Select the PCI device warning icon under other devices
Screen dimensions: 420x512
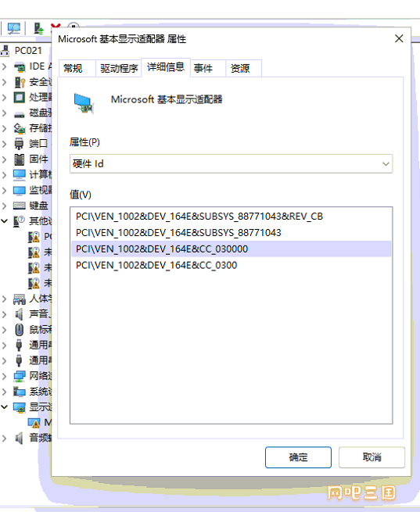[34, 237]
